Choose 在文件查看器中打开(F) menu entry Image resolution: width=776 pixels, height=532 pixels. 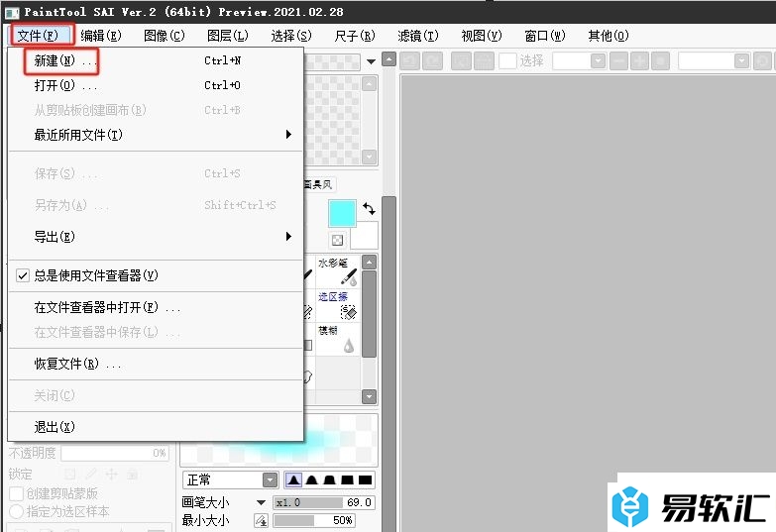156,308
